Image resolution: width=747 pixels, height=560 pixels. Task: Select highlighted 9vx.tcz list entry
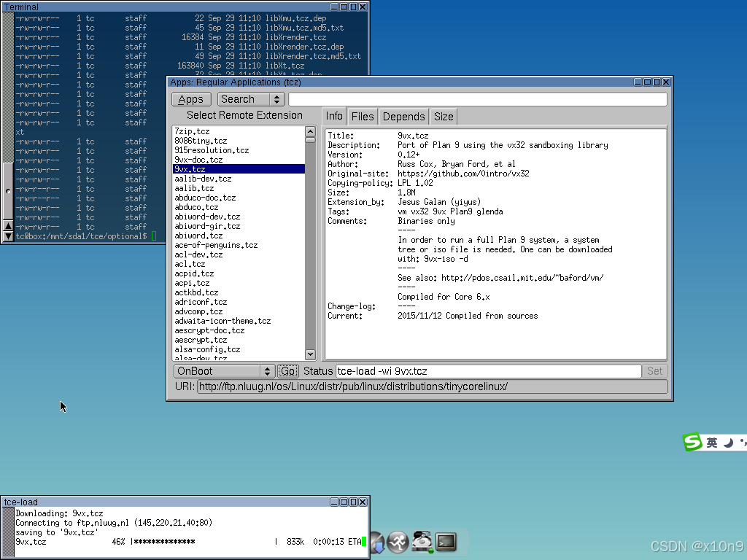239,169
